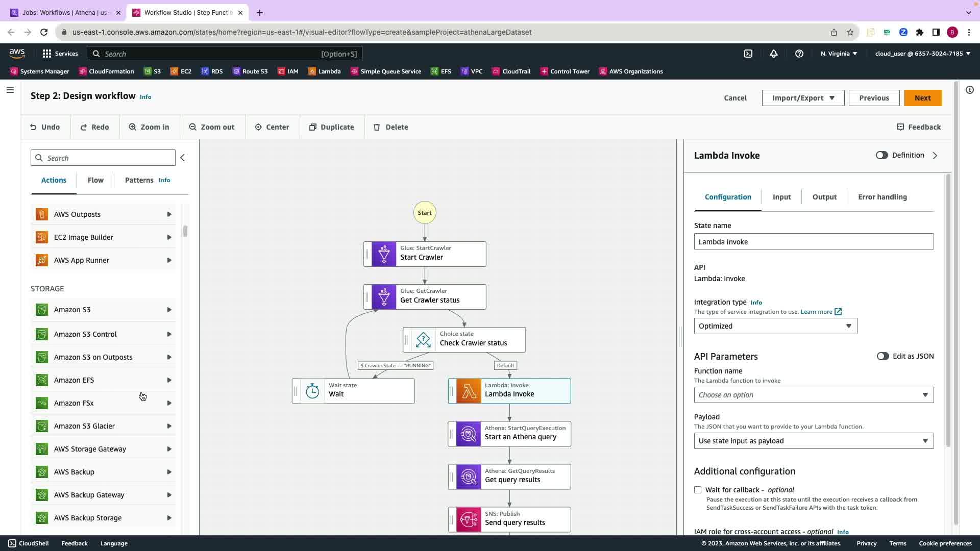Viewport: 980px width, 551px height.
Task: Click the State name input field
Action: [x=814, y=242]
